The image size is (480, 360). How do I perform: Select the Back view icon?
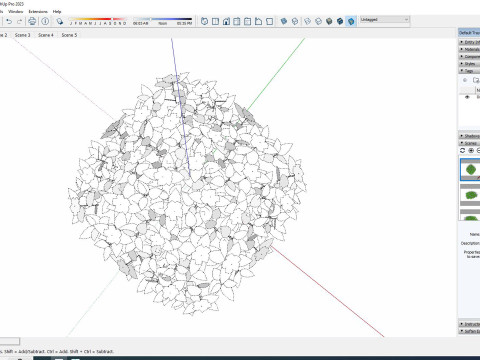pos(247,21)
